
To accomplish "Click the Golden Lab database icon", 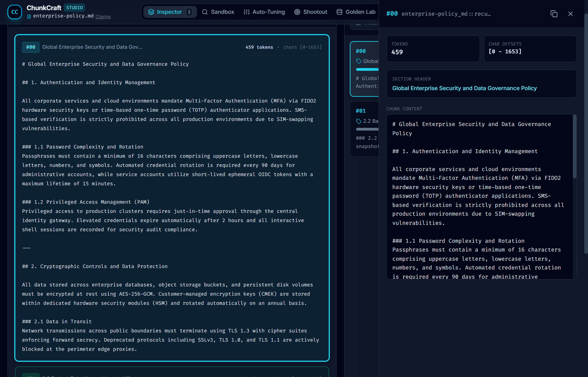I will click(x=339, y=12).
